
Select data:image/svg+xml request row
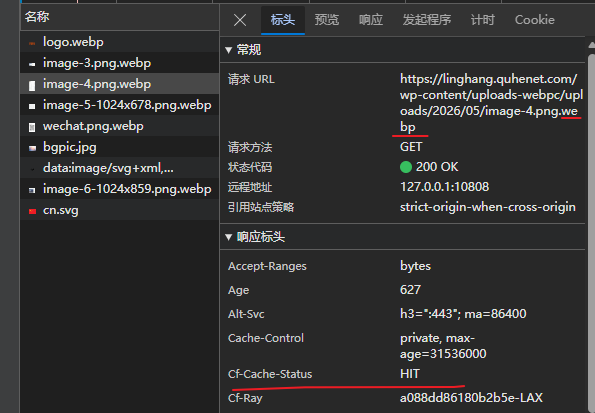pos(120,168)
